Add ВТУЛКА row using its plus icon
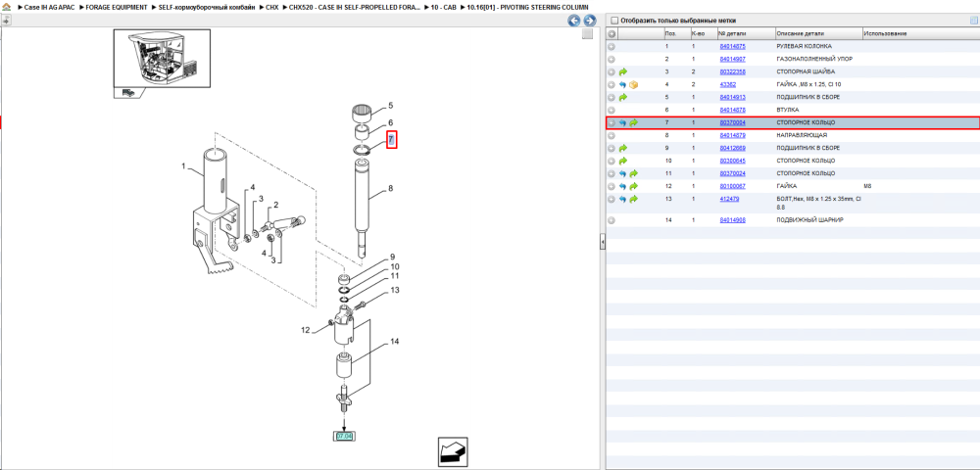Screen dimensions: 980x470 coord(612,110)
